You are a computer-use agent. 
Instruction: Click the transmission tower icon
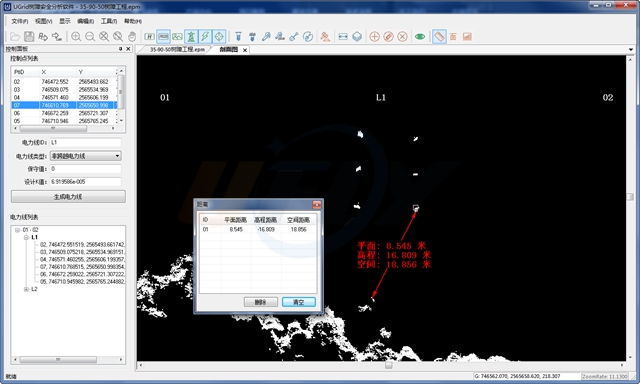tap(191, 37)
